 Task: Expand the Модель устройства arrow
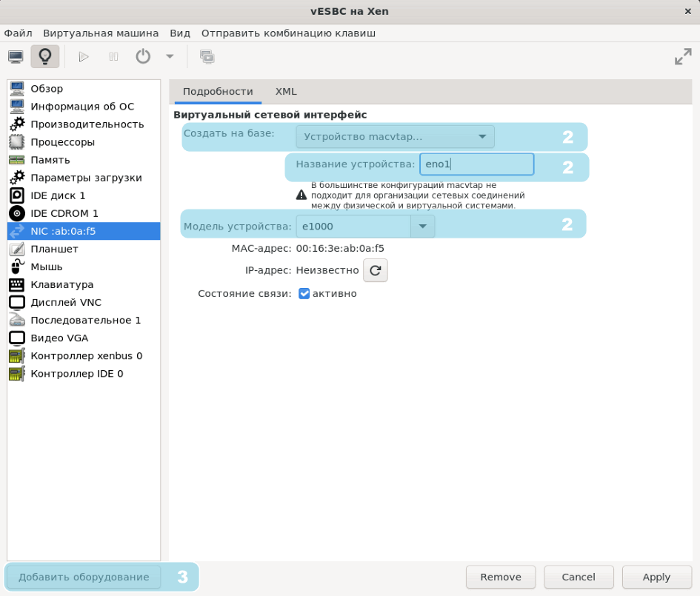pyautogui.click(x=422, y=226)
